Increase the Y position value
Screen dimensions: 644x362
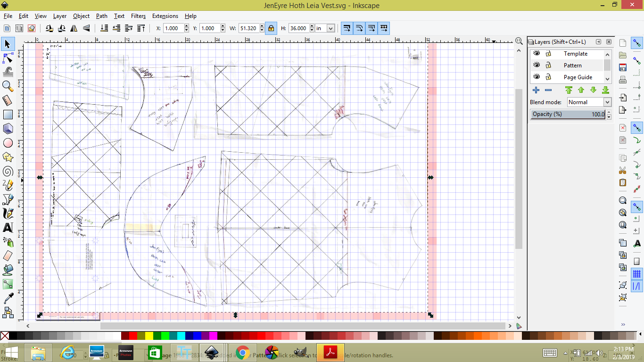pyautogui.click(x=224, y=26)
